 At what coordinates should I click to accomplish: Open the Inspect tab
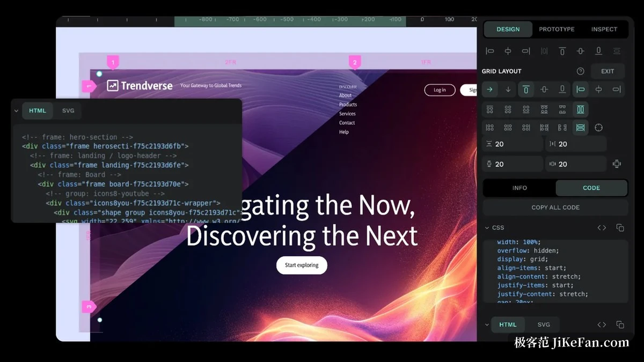click(x=604, y=29)
